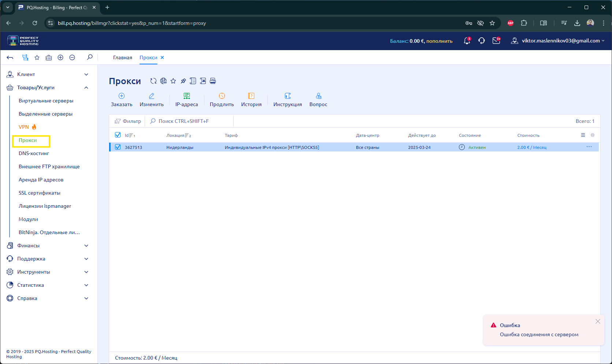
Task: Open IP-адреса toolbar icon
Action: 186,96
